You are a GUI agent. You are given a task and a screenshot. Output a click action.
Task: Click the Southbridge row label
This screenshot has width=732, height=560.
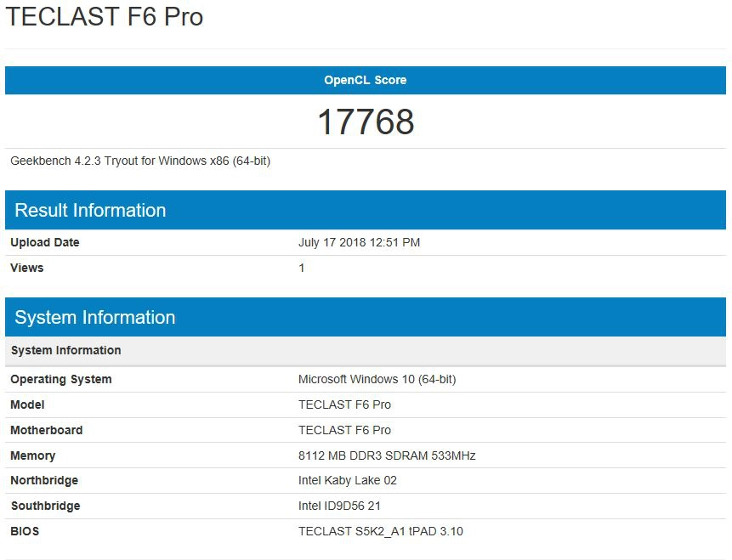point(46,506)
